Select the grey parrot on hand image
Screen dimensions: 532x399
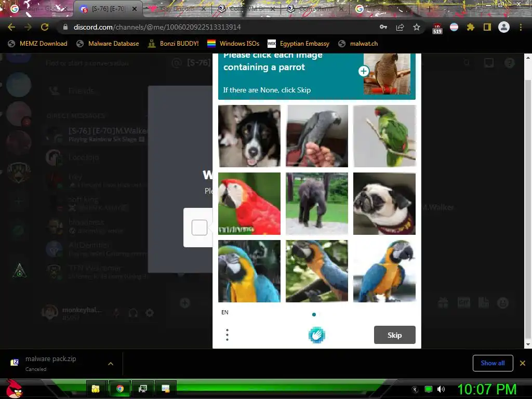point(317,136)
